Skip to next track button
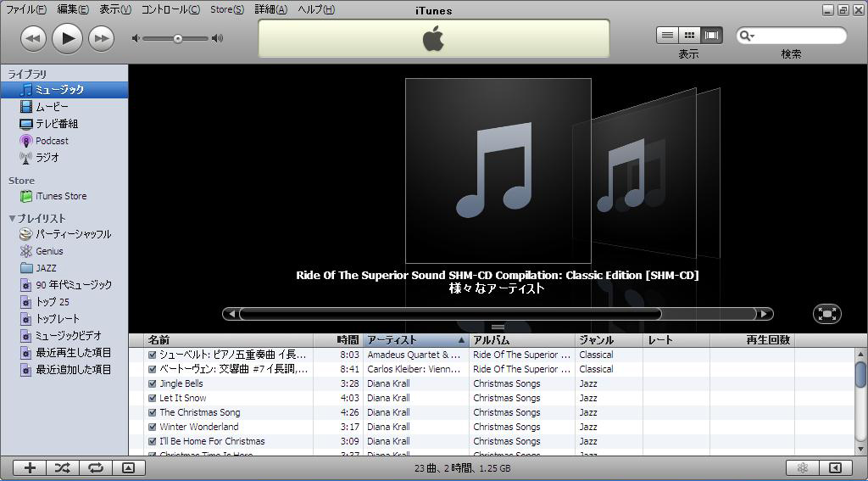The image size is (868, 481). tap(102, 39)
